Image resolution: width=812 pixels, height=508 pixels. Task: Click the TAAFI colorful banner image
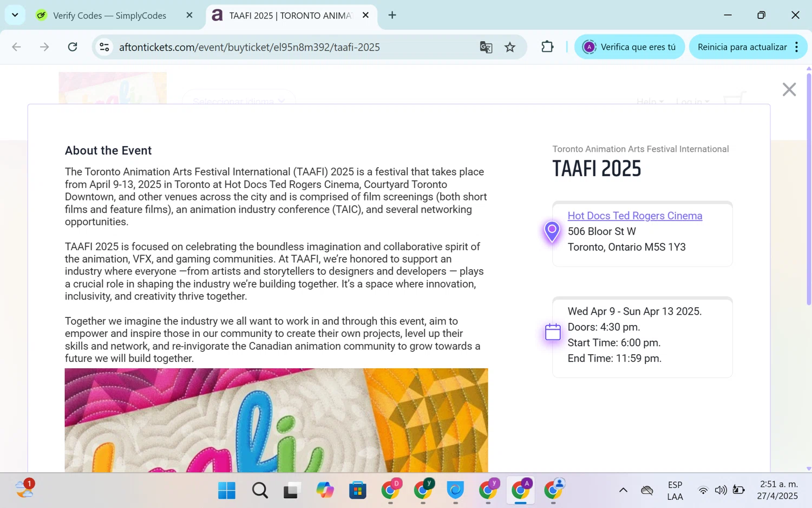(276, 420)
